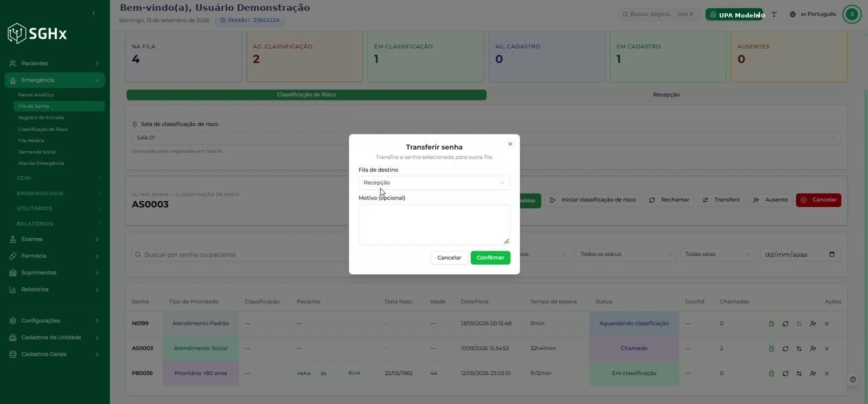Open the Relatórios bar-chart menu
Image resolution: width=868 pixels, height=404 pixels.
point(54,289)
